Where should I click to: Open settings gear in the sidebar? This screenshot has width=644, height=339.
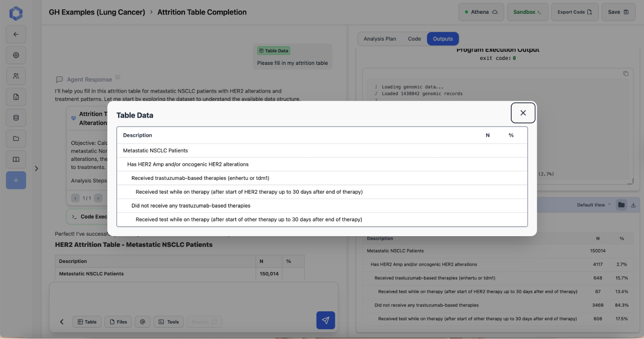pyautogui.click(x=16, y=55)
